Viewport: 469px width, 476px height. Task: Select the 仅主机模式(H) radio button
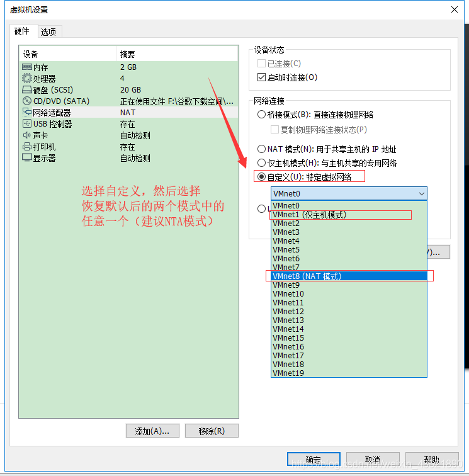click(x=261, y=163)
